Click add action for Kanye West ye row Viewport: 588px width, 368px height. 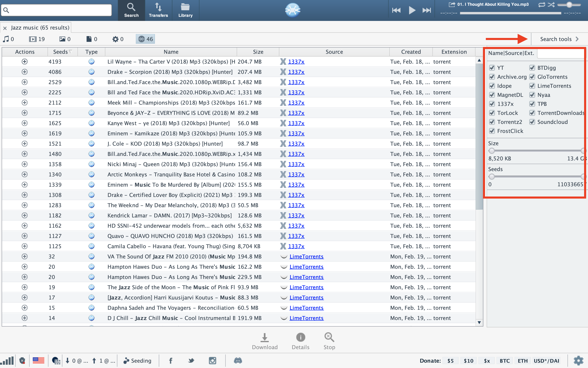coord(25,123)
